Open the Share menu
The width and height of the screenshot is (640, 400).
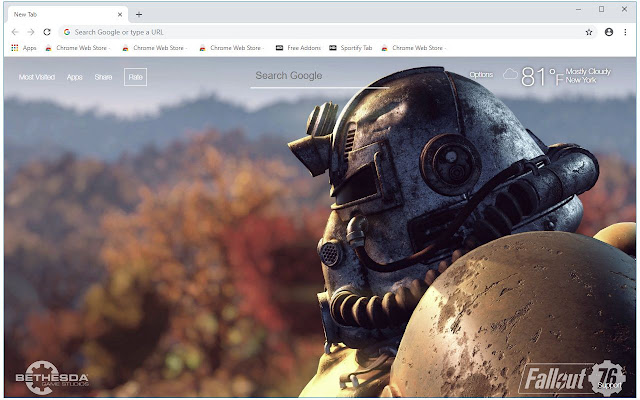[103, 77]
